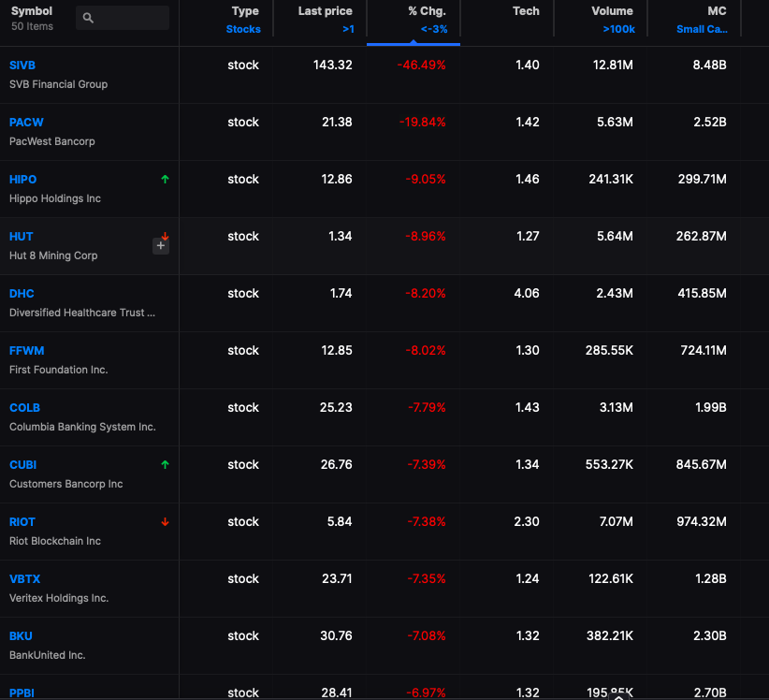
Task: Click the PACW change value -19.84%
Action: point(422,123)
